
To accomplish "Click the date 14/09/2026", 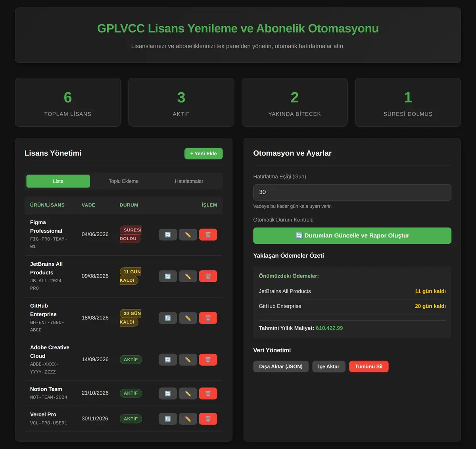I will tap(95, 359).
